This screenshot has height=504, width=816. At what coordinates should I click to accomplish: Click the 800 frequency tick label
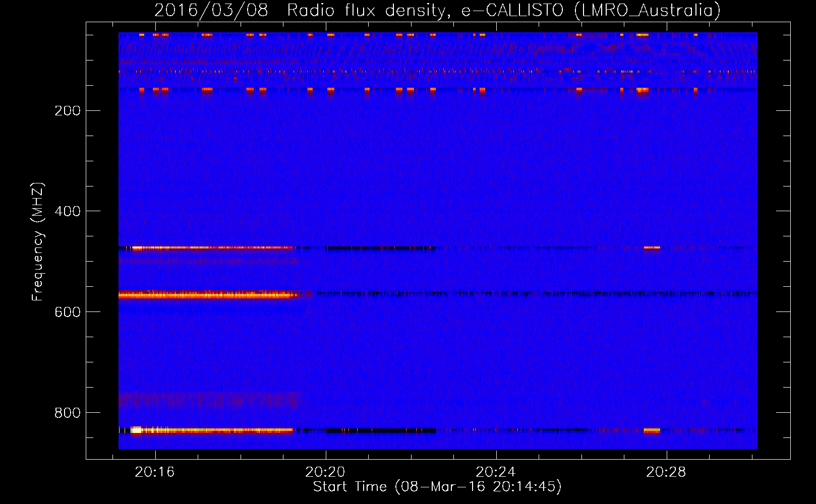click(68, 413)
